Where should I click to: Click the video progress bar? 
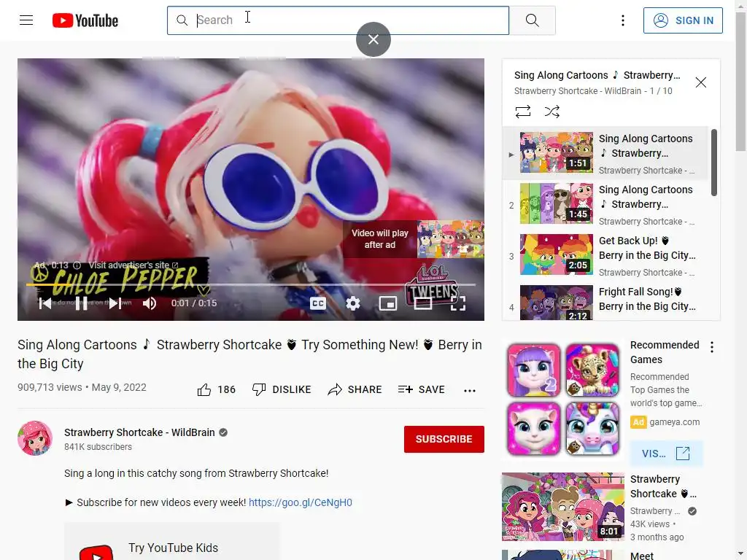251,285
